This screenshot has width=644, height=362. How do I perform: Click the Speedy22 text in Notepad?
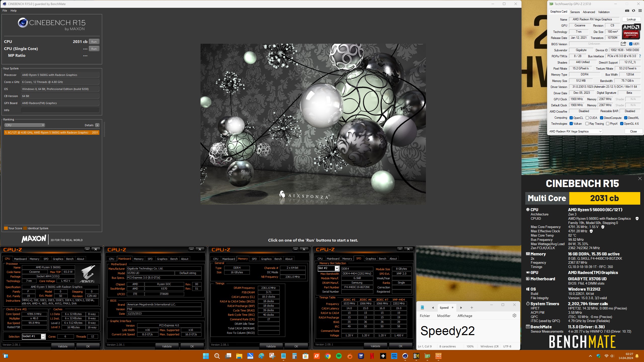pos(448,331)
